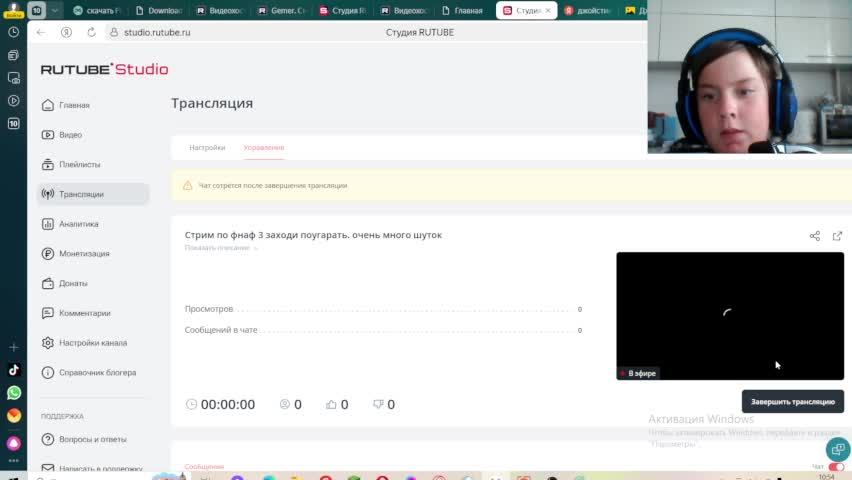Viewport: 852px width, 480px height.
Task: Reload the studio.rutube.ru page
Action: (91, 33)
